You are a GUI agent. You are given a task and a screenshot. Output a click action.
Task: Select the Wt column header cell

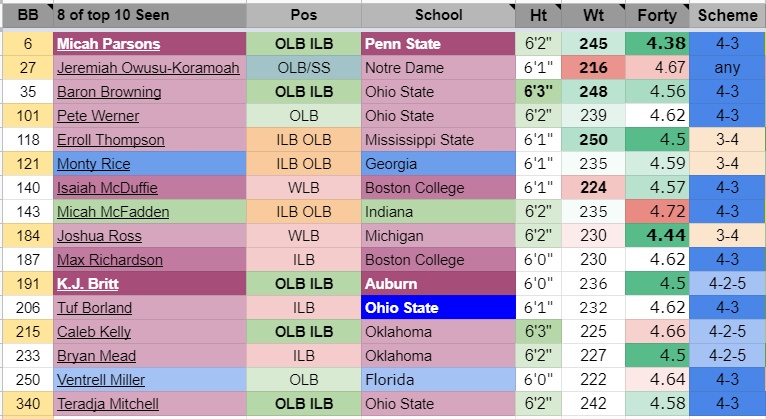(x=594, y=15)
